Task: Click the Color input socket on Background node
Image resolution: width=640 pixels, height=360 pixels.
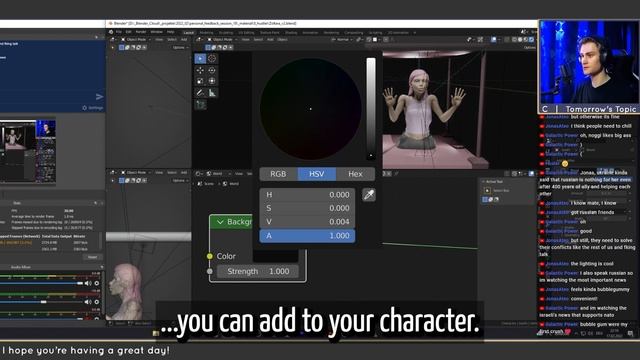Action: click(209, 256)
